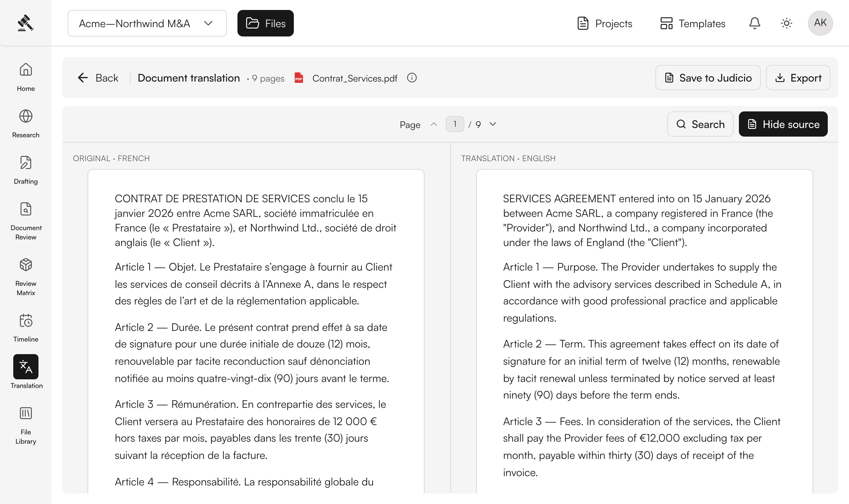Image resolution: width=849 pixels, height=504 pixels.
Task: Open Search in document
Action: coord(700,124)
